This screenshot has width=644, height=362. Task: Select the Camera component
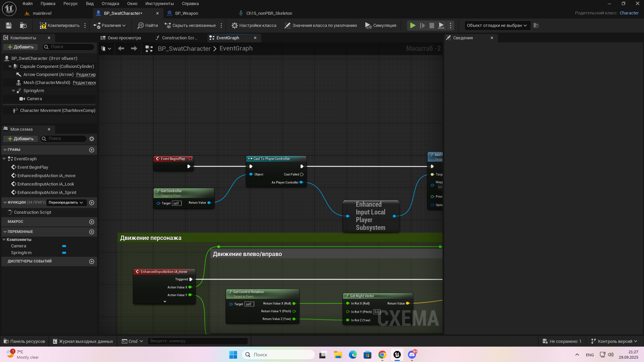[x=34, y=99]
